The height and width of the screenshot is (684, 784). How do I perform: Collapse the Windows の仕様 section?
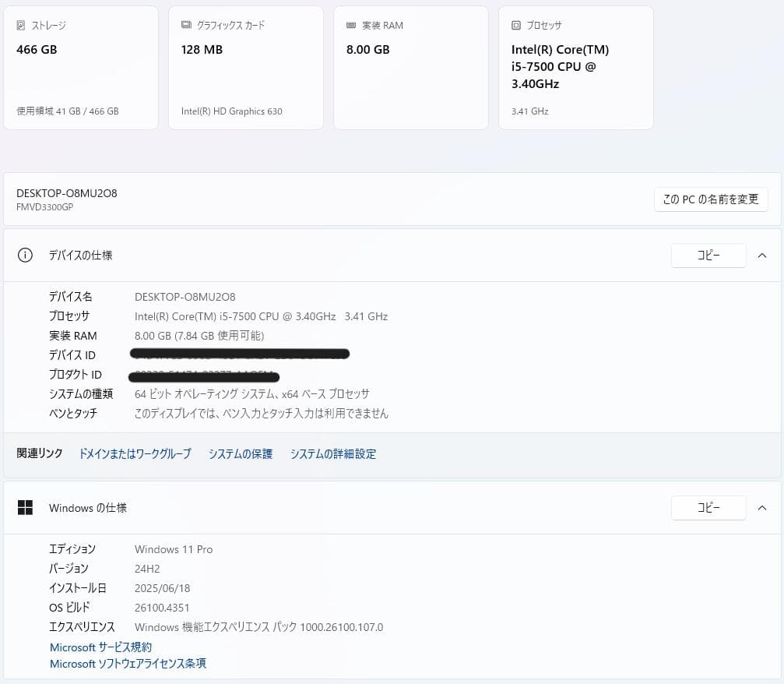click(762, 508)
